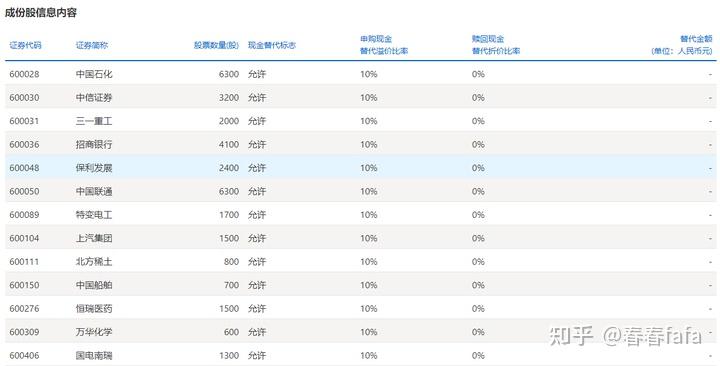Select security code 600276
The height and width of the screenshot is (366, 720).
tap(24, 308)
